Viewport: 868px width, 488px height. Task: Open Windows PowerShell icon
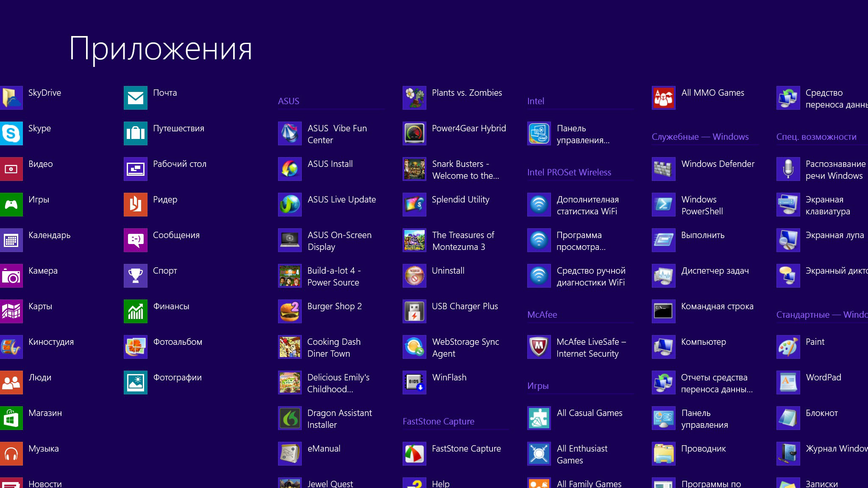click(x=663, y=205)
